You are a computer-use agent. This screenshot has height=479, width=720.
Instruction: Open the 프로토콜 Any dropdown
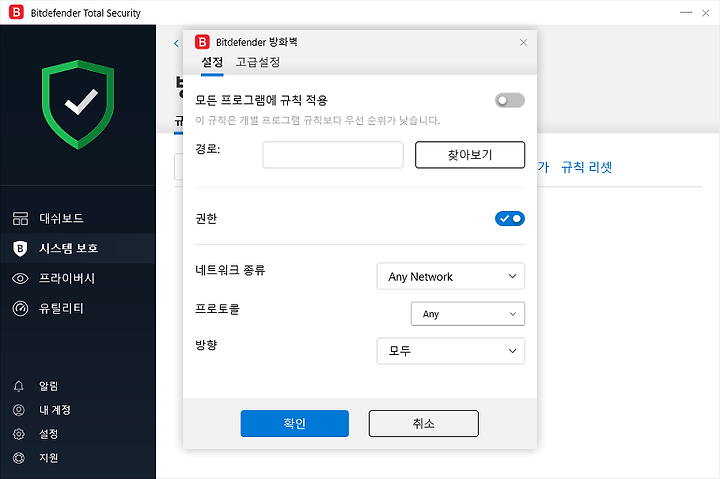467,314
